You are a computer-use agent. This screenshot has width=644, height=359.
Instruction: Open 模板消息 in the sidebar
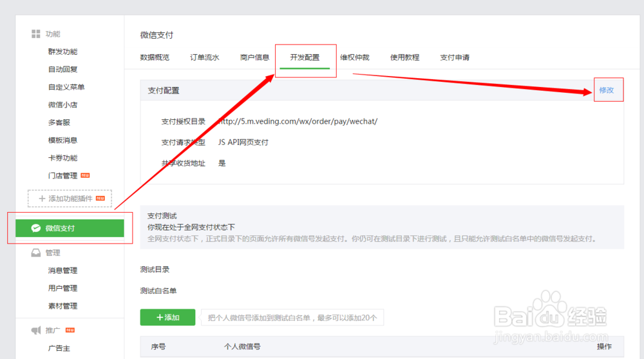[62, 140]
